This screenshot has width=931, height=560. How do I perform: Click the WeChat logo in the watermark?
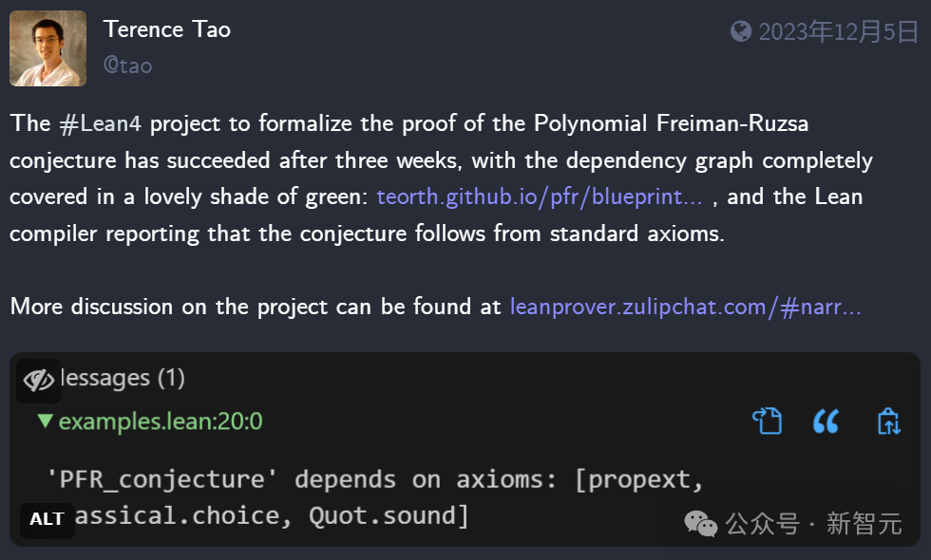tap(701, 524)
